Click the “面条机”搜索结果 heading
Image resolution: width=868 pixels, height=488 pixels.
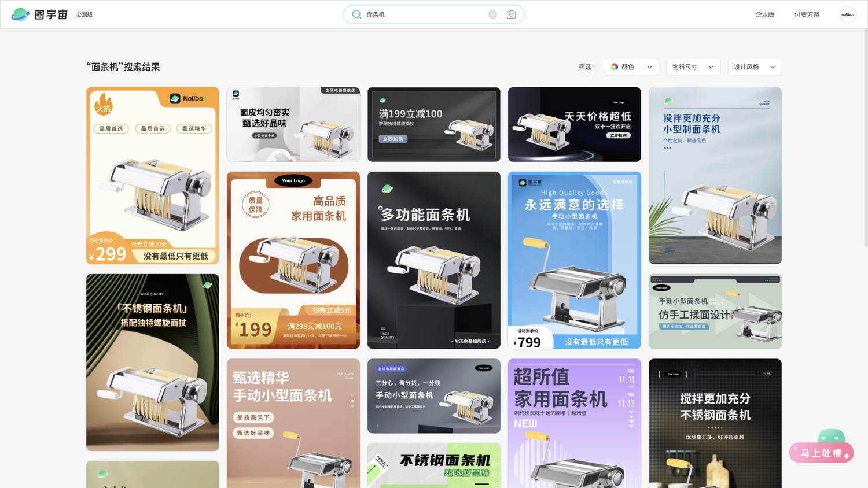[x=123, y=67]
